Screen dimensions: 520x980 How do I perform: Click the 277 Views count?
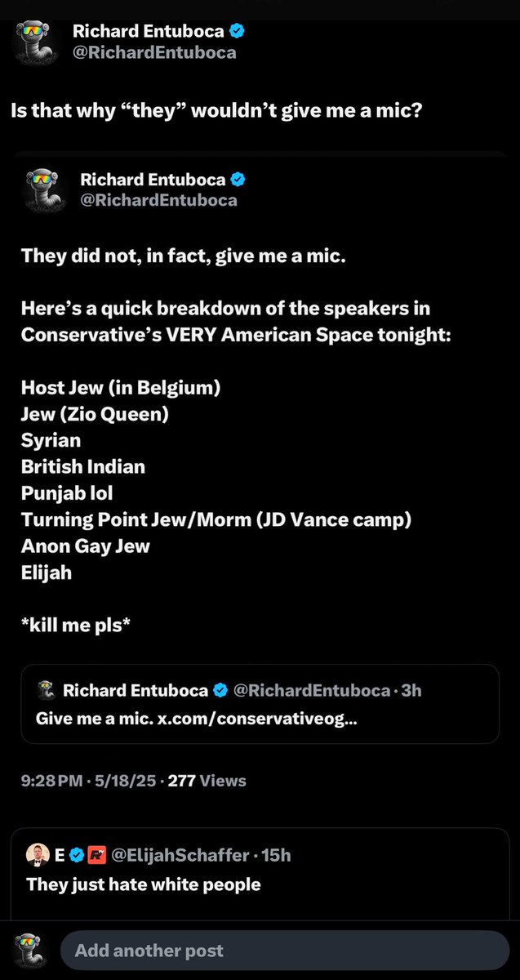coord(207,781)
